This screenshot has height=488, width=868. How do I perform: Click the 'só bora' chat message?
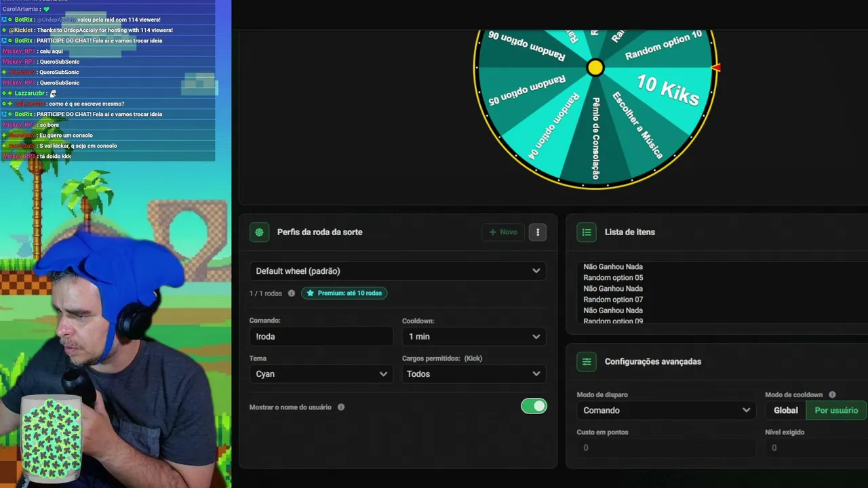[x=32, y=125]
